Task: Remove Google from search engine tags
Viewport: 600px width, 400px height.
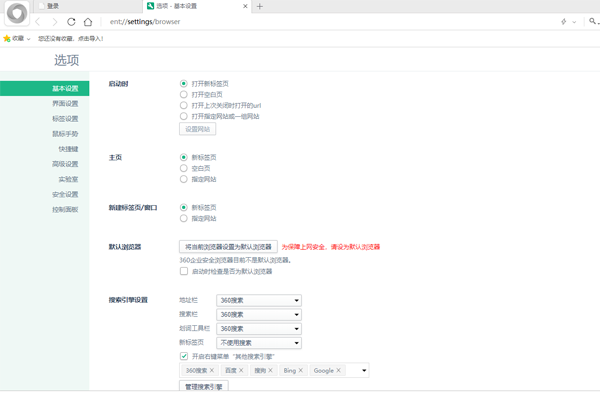Action: click(x=339, y=370)
